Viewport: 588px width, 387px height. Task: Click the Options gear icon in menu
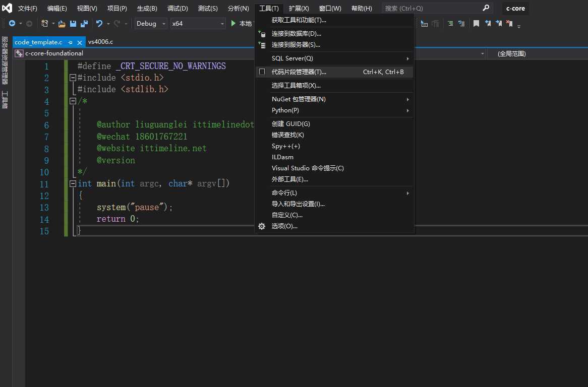pyautogui.click(x=262, y=226)
